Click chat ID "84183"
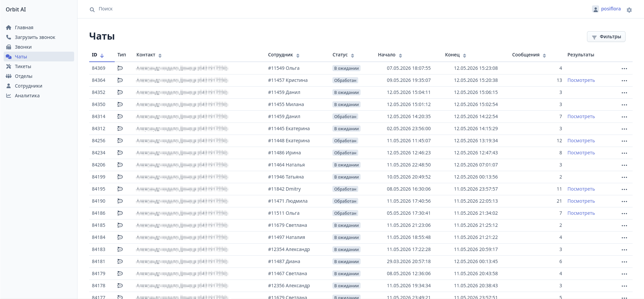This screenshot has width=644, height=299. [x=99, y=249]
